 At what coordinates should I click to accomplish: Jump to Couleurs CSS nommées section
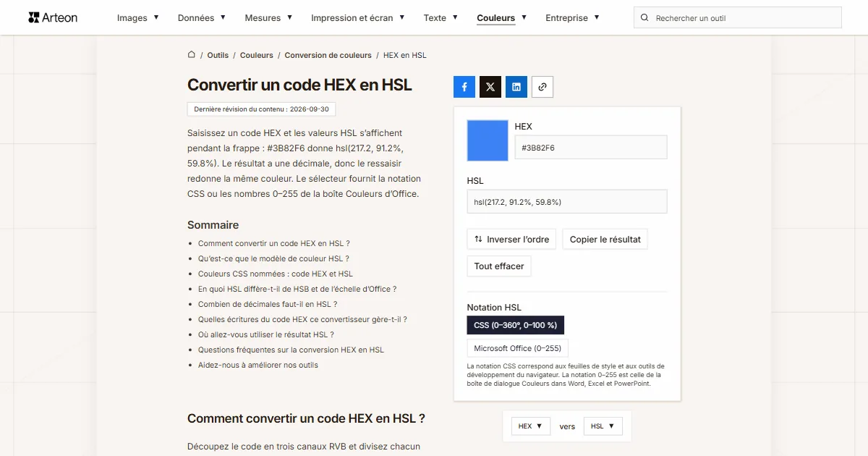coord(276,274)
